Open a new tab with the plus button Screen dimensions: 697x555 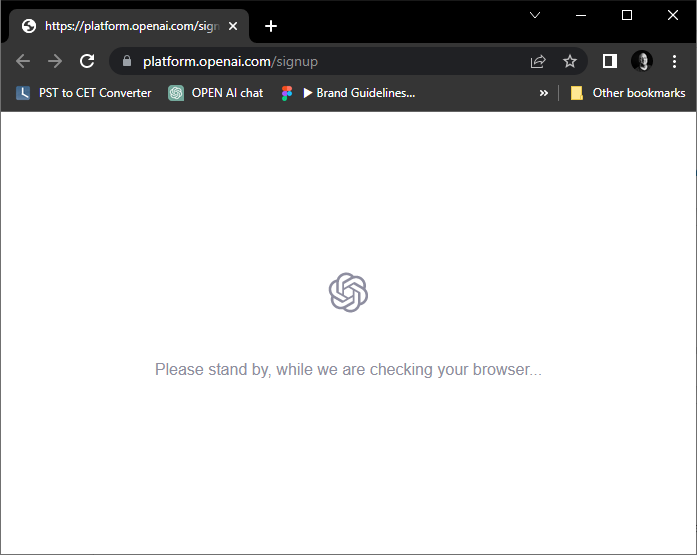(271, 26)
